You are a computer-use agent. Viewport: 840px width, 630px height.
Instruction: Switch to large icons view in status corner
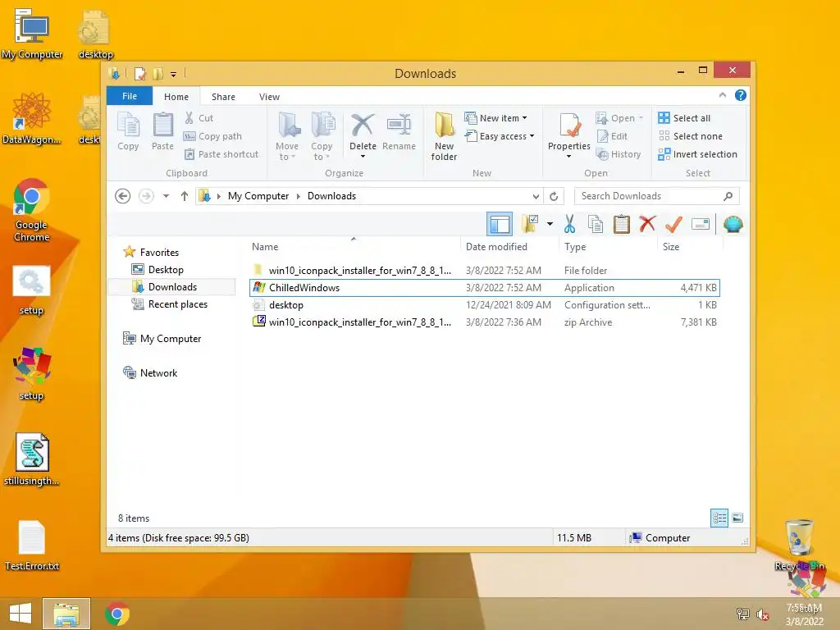click(x=737, y=518)
